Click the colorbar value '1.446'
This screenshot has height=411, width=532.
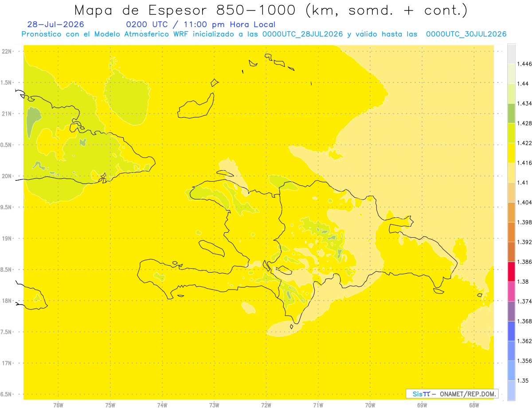tap(525, 64)
